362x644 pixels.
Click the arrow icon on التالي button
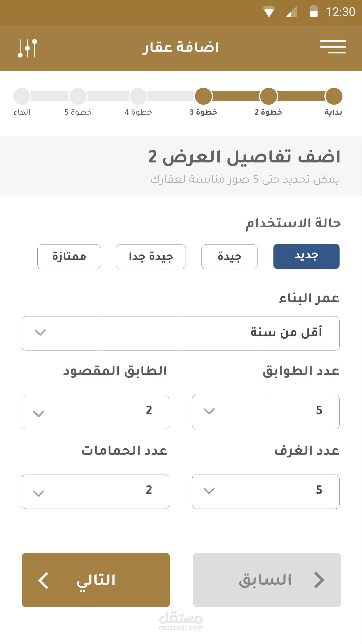(x=43, y=581)
